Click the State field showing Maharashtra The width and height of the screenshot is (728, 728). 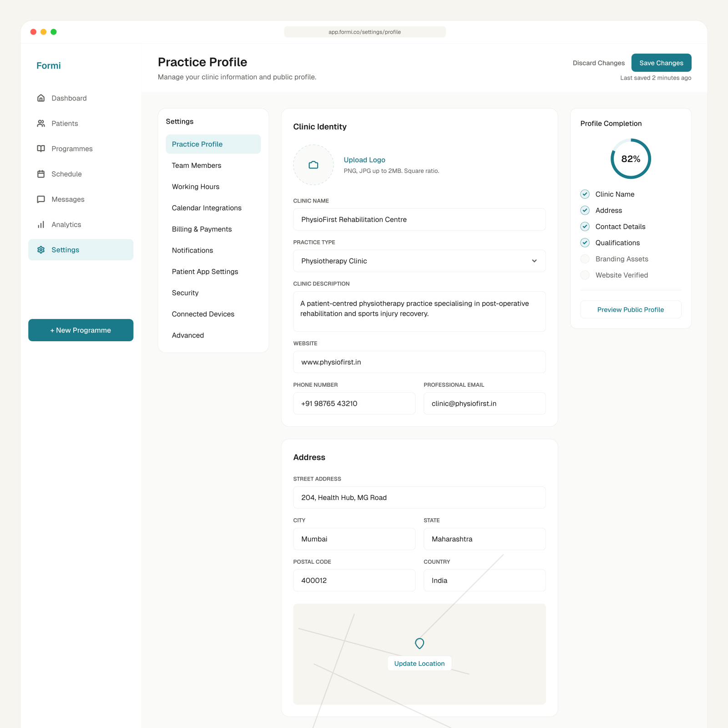485,539
